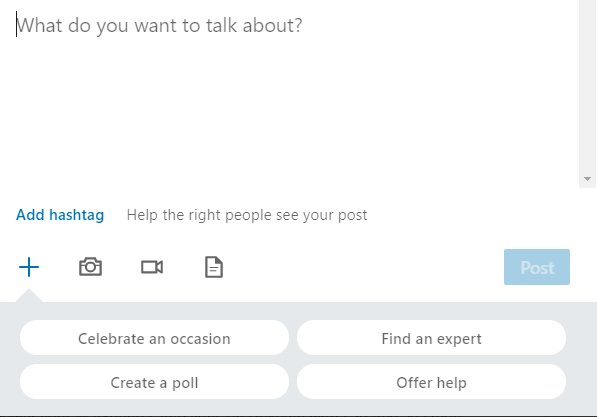This screenshot has width=597, height=417.
Task: Choose the Find an expert option
Action: [431, 338]
